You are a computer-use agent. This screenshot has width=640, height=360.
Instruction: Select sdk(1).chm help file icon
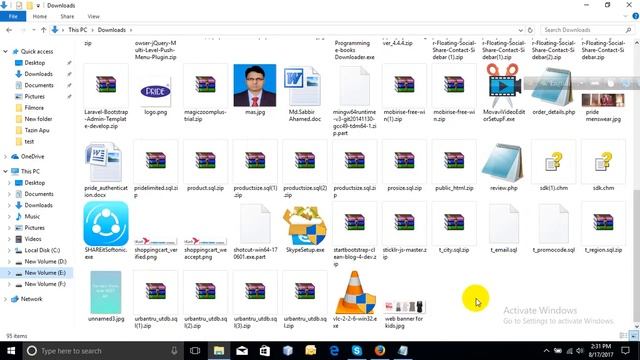pyautogui.click(x=553, y=161)
